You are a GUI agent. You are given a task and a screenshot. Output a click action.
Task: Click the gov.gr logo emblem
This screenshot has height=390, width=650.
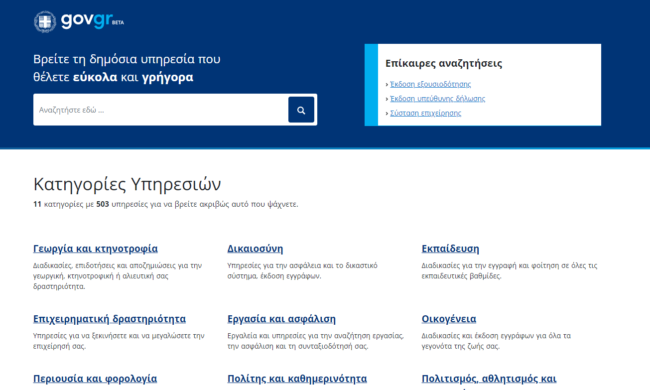[x=45, y=22]
